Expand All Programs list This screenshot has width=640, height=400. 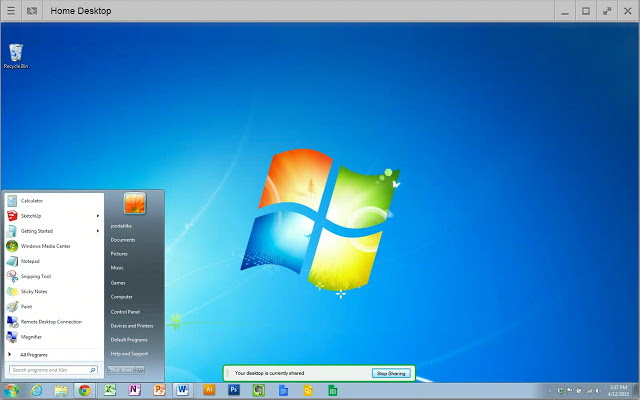pyautogui.click(x=34, y=354)
